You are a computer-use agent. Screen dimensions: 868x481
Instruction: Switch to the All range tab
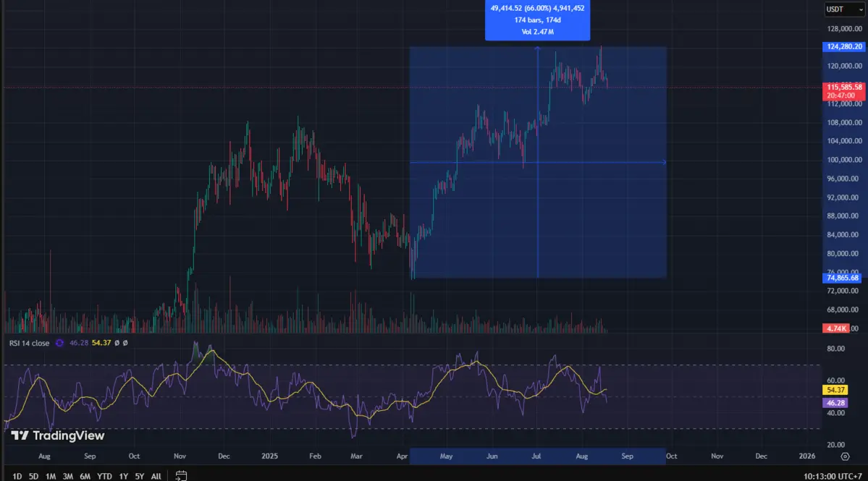pyautogui.click(x=156, y=476)
